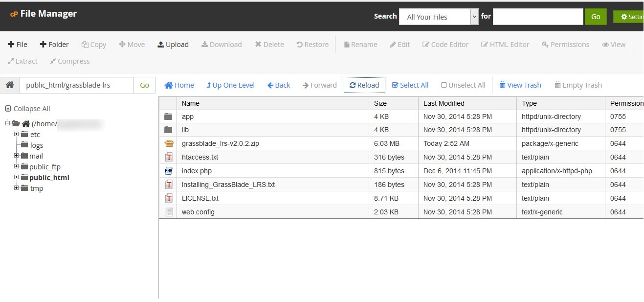Sort the list by Last Modified column
Screen dimensions: 644x302
click(444, 103)
